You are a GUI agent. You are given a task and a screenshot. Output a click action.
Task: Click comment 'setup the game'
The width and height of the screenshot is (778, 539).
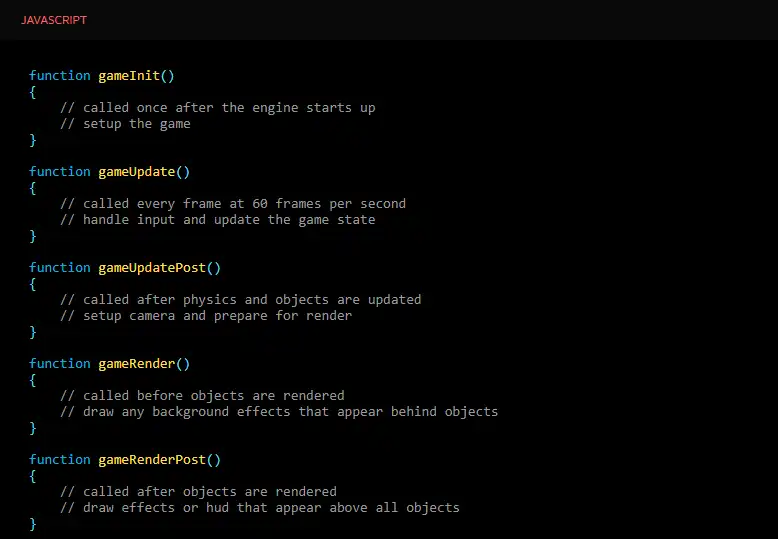click(x=125, y=124)
